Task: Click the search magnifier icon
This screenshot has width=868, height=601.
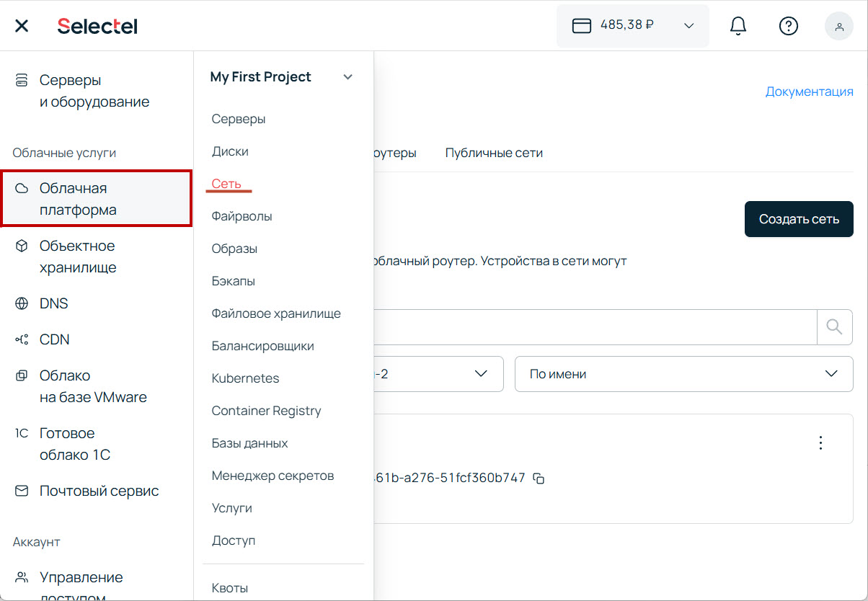Action: 834,327
